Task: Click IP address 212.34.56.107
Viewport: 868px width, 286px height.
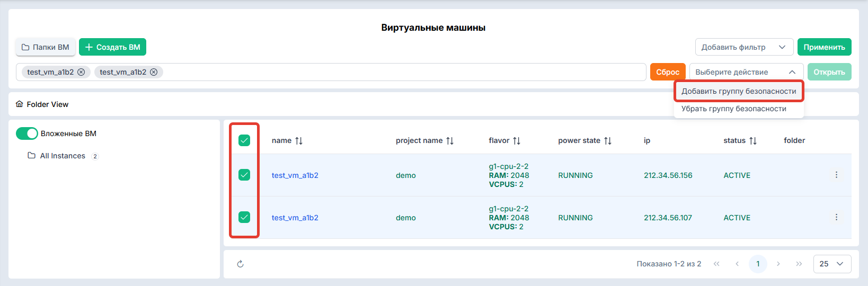Action: pos(668,218)
